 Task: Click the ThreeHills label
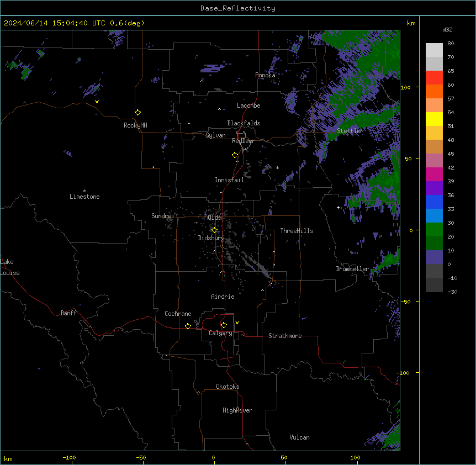(297, 231)
